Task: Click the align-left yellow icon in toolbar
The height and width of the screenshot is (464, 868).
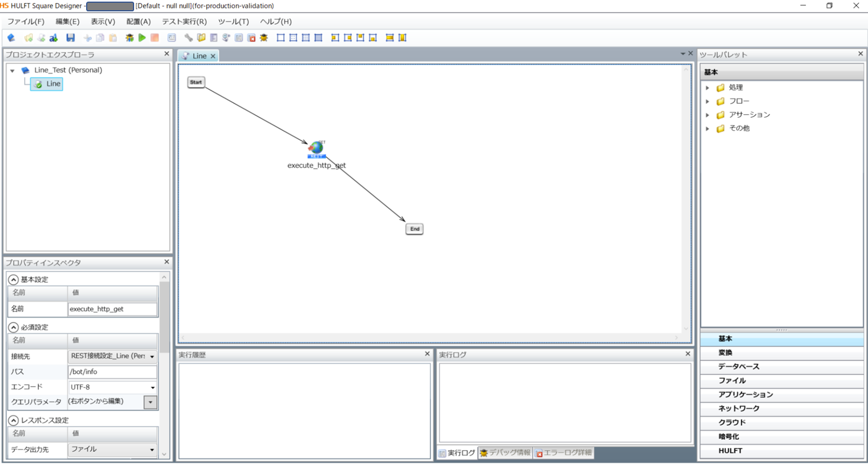Action: (x=335, y=38)
